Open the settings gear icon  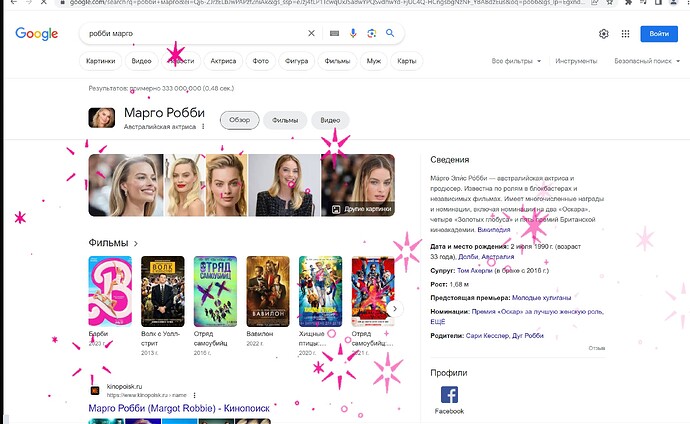click(x=604, y=34)
